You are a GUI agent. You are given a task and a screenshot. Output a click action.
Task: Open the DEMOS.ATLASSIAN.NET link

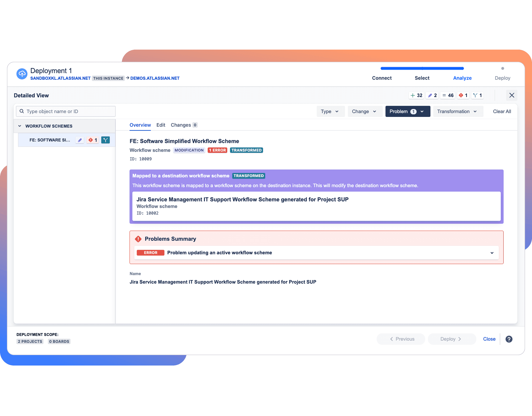[155, 78]
